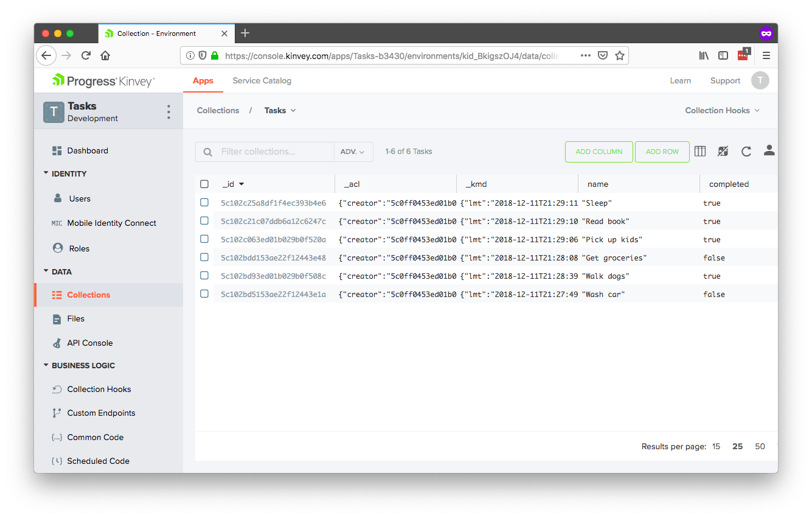Image resolution: width=812 pixels, height=518 pixels.
Task: Open API Console in the sidebar
Action: [x=89, y=343]
